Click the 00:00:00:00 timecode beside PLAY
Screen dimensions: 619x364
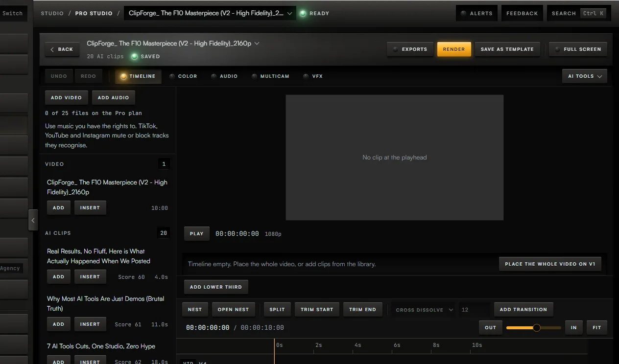[237, 234]
